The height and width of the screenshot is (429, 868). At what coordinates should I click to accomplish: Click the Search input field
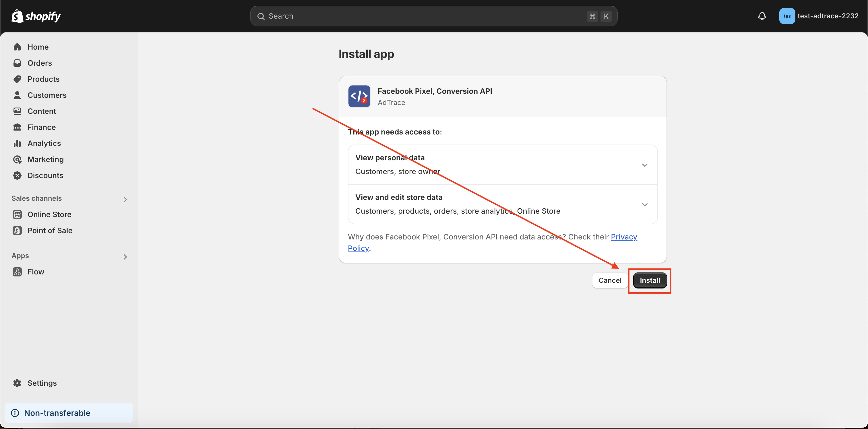click(x=435, y=15)
